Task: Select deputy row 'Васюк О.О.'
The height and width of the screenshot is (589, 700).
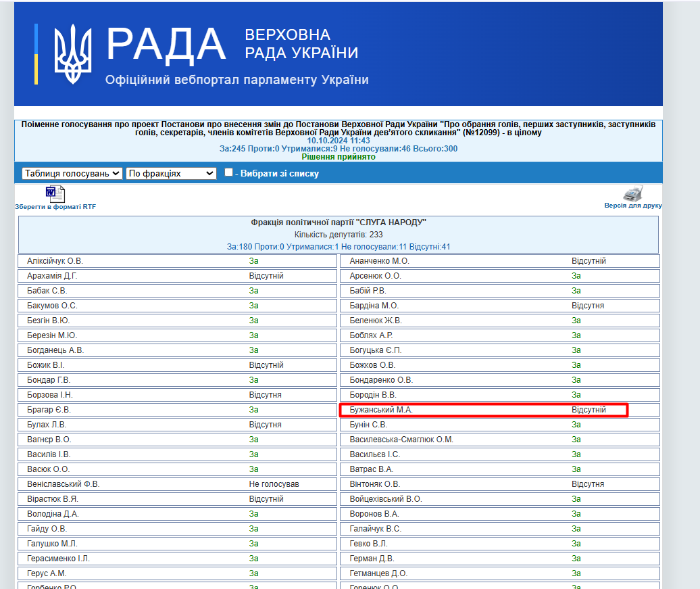Action: tap(177, 469)
